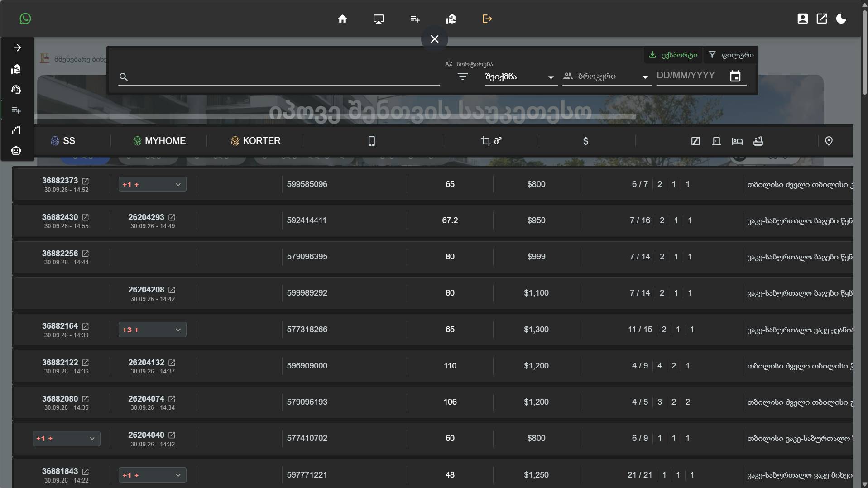
Task: Click the SS column header
Action: [63, 141]
